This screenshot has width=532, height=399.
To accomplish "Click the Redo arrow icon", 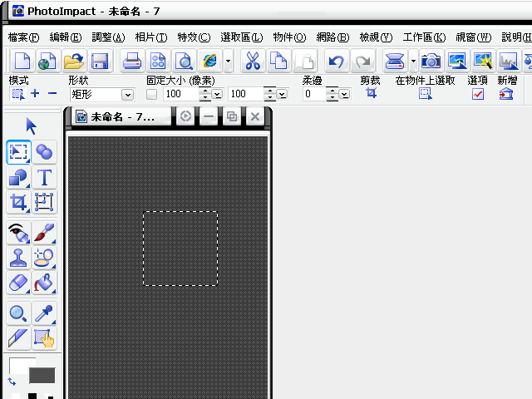I will tap(362, 62).
